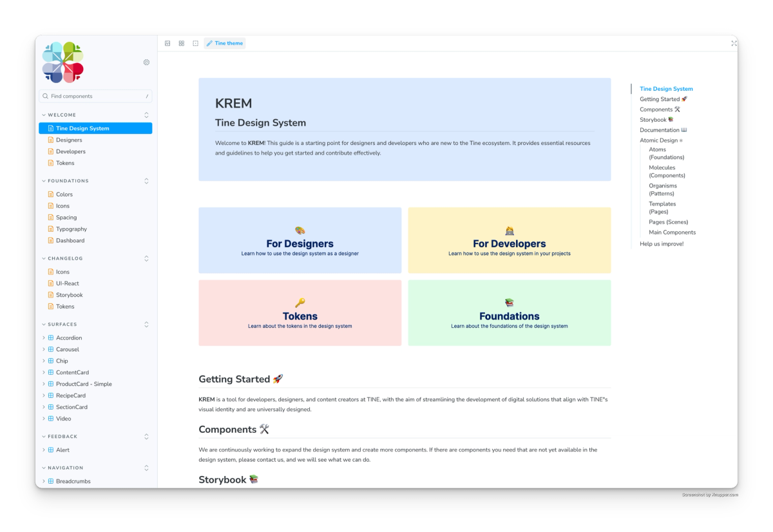Jump to Help us improve! in table of contents
The image size is (773, 532).
click(x=662, y=244)
